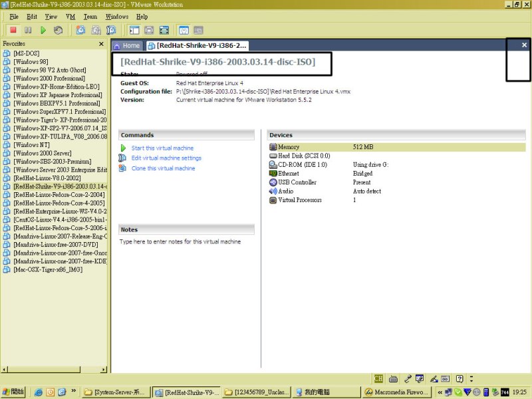The width and height of the screenshot is (532, 399).
Task: Expand the quick launch overflow chevron
Action: [73, 390]
